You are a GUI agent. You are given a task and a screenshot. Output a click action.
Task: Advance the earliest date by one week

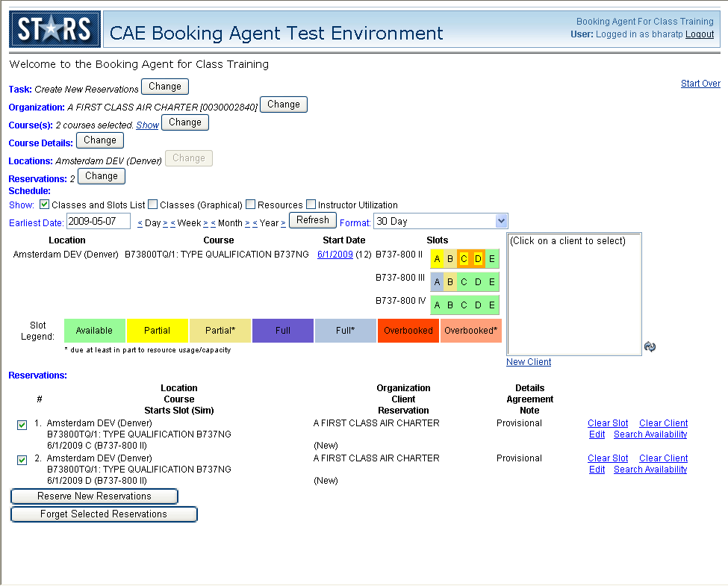point(205,222)
